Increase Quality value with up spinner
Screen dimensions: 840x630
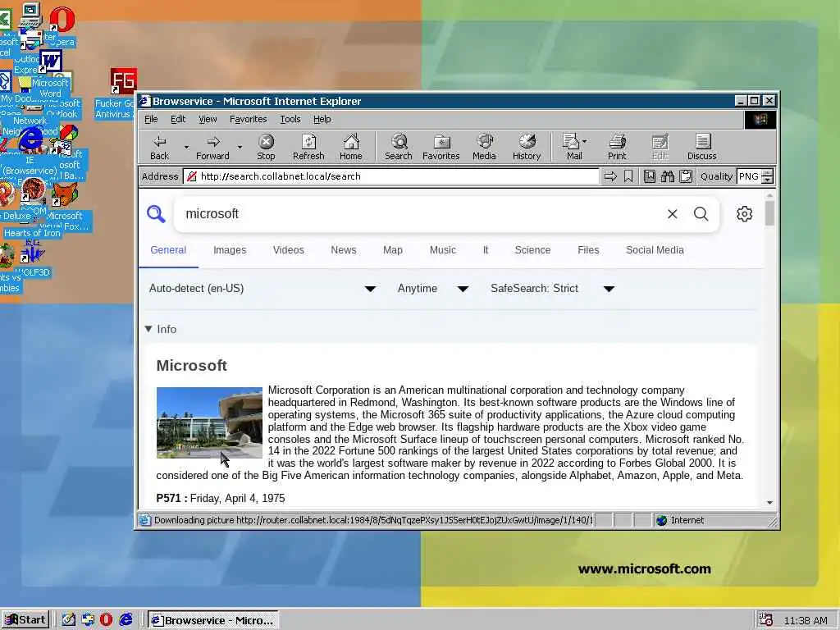767,172
